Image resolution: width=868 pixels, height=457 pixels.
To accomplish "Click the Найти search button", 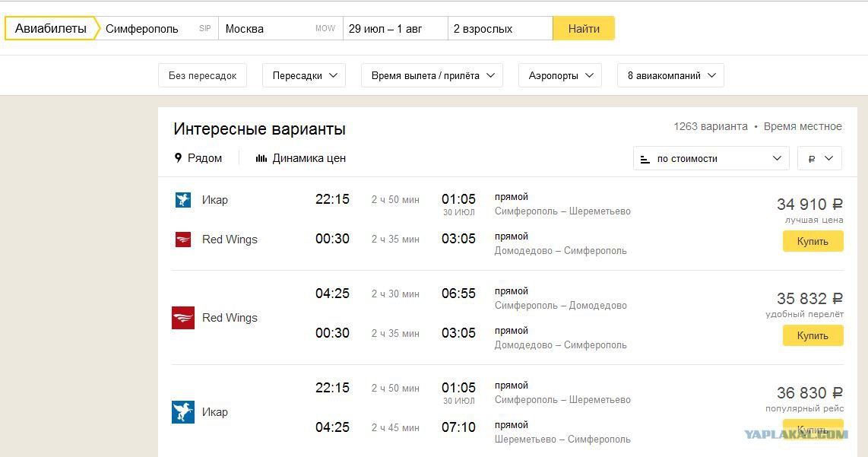I will 584,28.
